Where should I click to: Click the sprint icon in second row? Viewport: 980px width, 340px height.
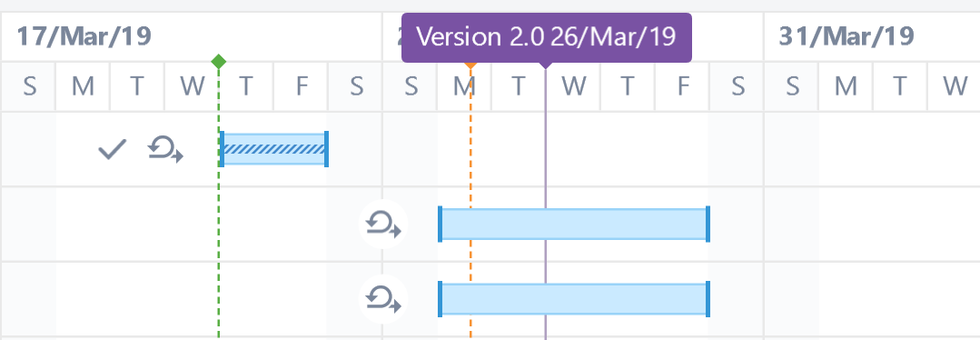[x=383, y=225]
